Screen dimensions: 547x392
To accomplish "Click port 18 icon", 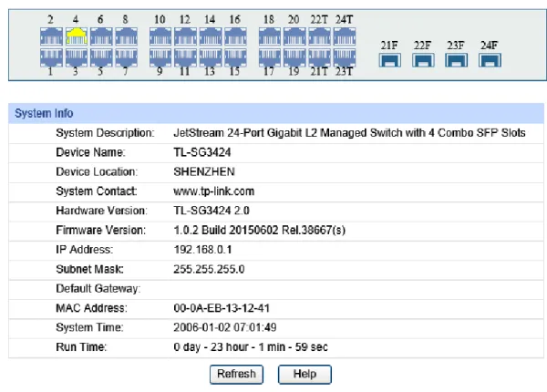I will click(270, 36).
